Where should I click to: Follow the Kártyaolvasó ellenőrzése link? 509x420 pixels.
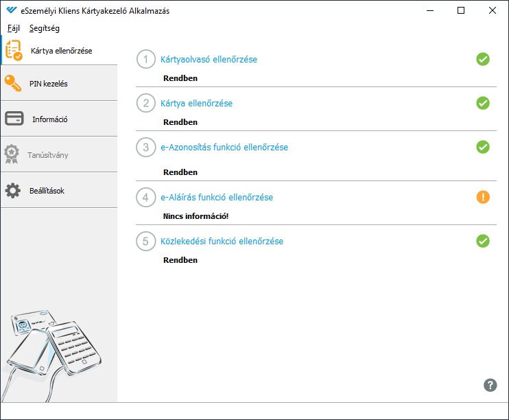pyautogui.click(x=209, y=60)
